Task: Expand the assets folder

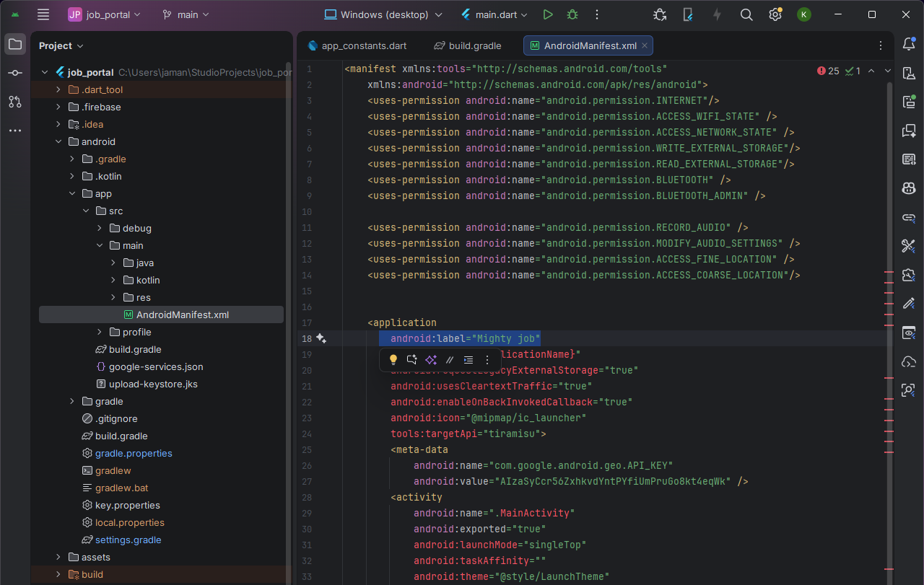Action: tap(58, 557)
